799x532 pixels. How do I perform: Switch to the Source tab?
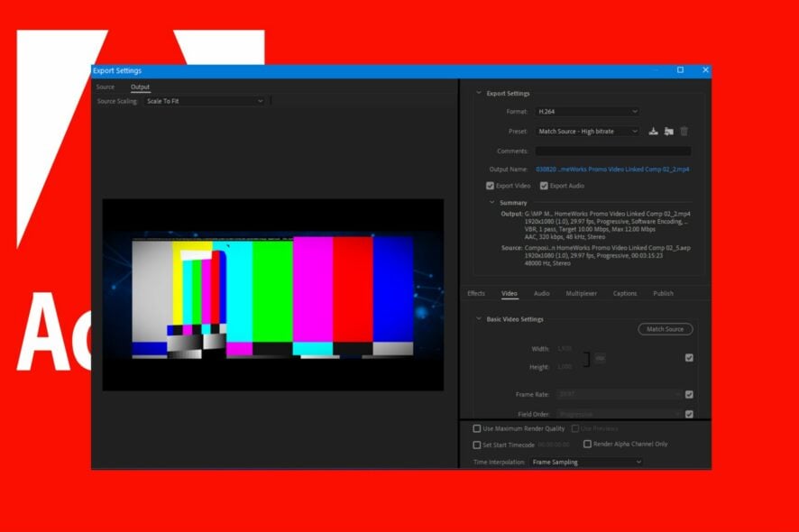[105, 87]
